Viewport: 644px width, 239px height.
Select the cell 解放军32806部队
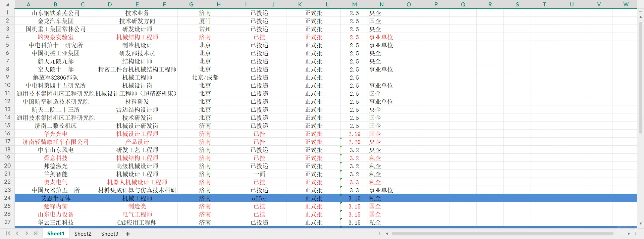(x=56, y=78)
